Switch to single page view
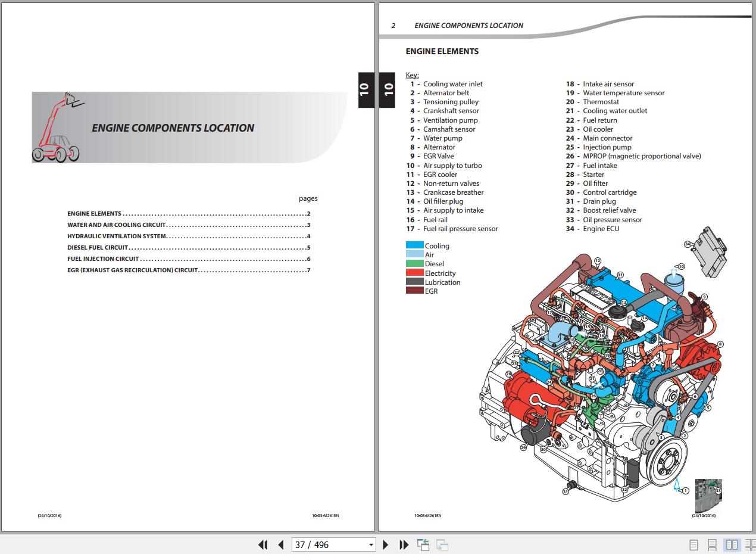Viewport: 756px width, 554px height. (693, 544)
